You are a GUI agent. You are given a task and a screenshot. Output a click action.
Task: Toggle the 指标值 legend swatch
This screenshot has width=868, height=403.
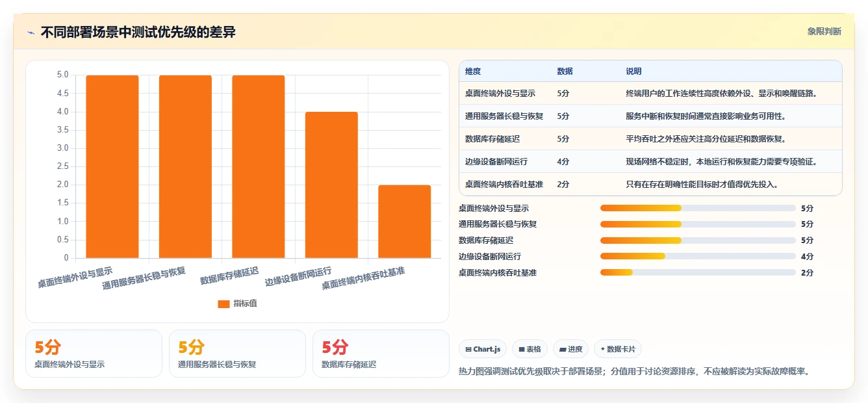pos(223,304)
